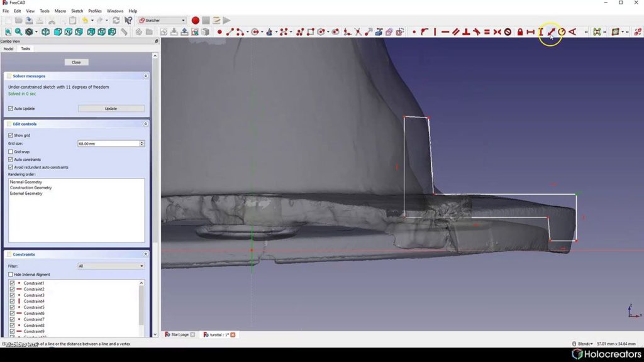Select the create line tool
This screenshot has height=362, width=644.
(230, 32)
